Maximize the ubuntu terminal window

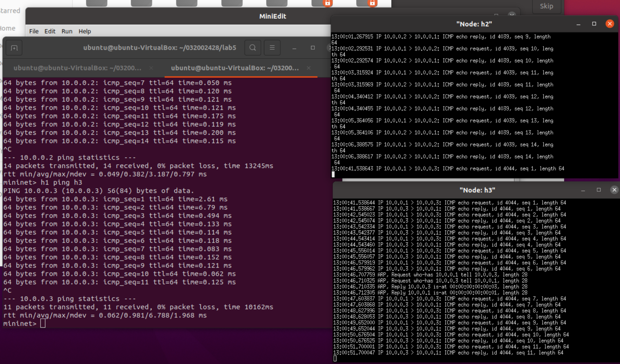313,48
